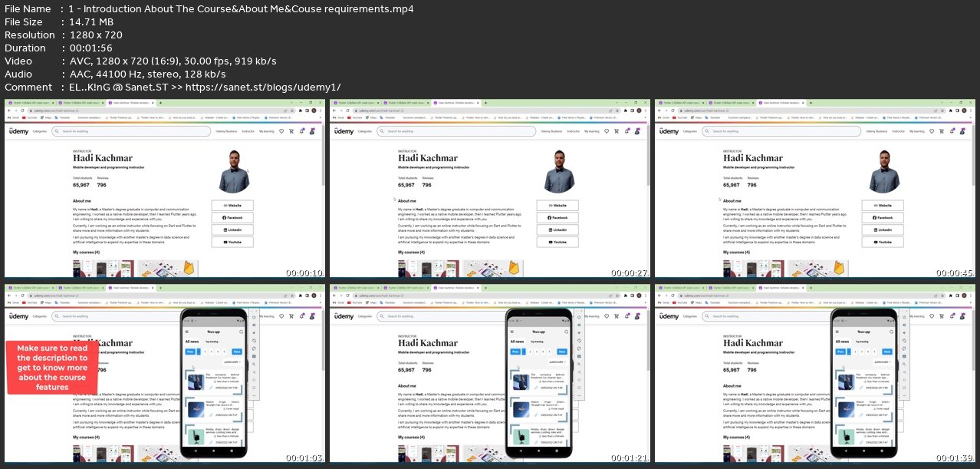This screenshot has width=980, height=469.
Task: Click the new tab plus in the 00:00:10 frame
Action: [159, 102]
